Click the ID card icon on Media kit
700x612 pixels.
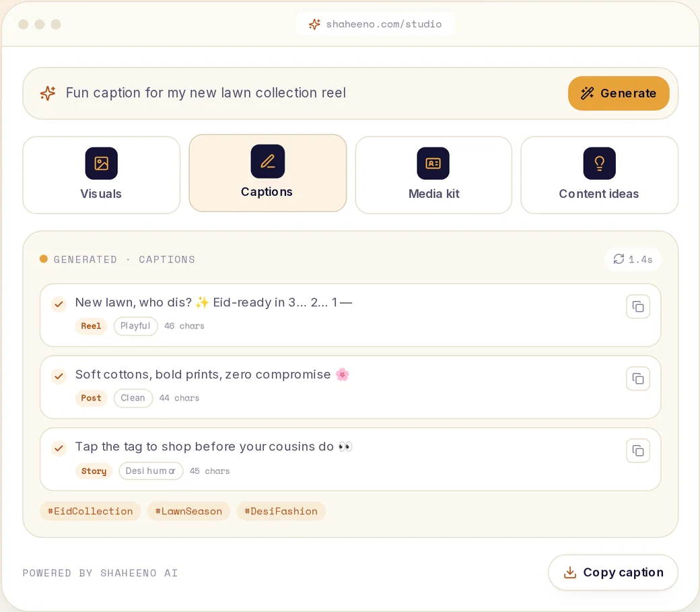coord(433,163)
